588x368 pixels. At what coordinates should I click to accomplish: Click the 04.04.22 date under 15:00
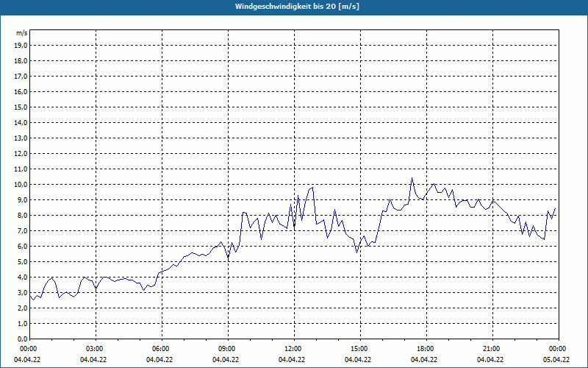[358, 360]
